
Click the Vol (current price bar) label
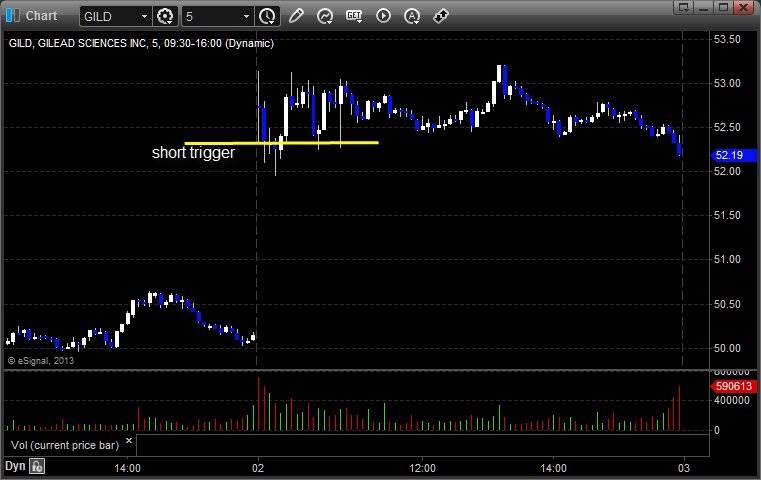coord(65,445)
